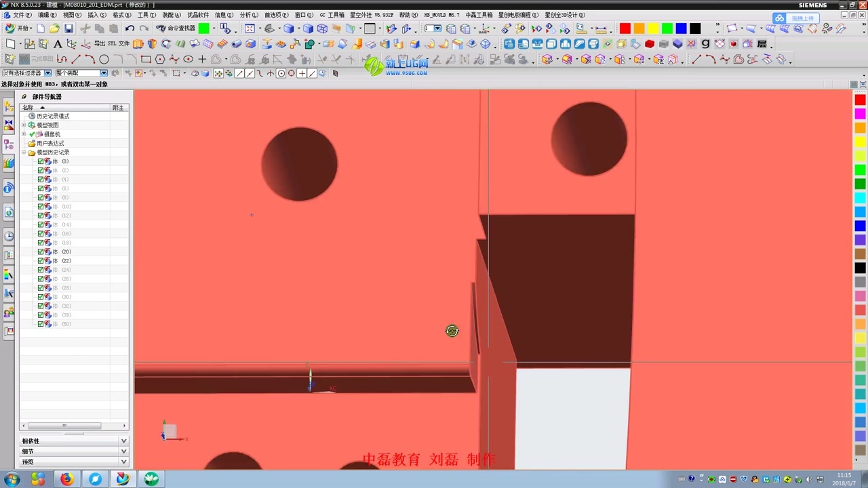This screenshot has width=868, height=488.
Task: Click the navigator horizontal scrollbar
Action: tap(64, 426)
